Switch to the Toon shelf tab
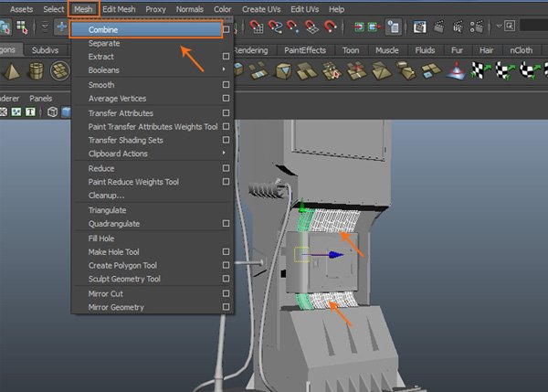This screenshot has height=392, width=548. pos(351,50)
